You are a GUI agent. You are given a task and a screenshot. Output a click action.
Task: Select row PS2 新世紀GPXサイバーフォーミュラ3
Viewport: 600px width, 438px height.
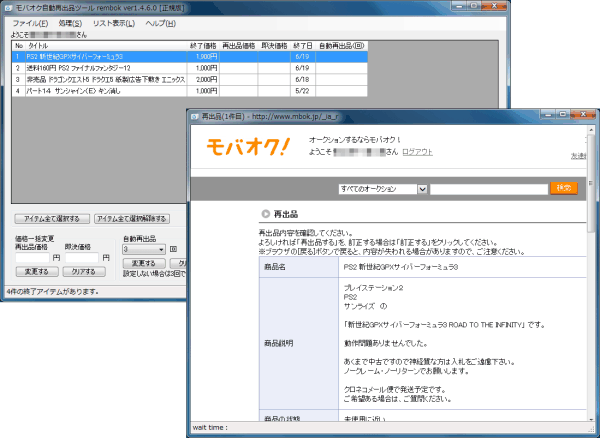(190, 57)
